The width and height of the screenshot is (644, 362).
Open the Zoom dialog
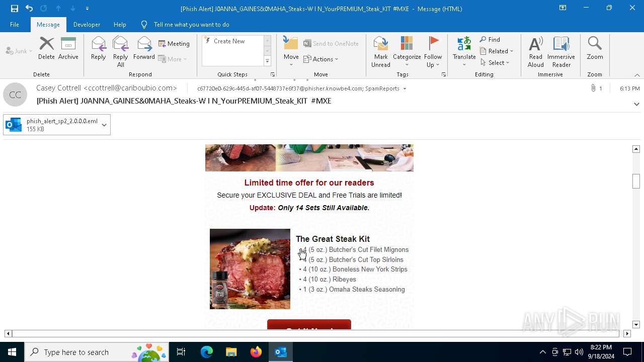[595, 48]
